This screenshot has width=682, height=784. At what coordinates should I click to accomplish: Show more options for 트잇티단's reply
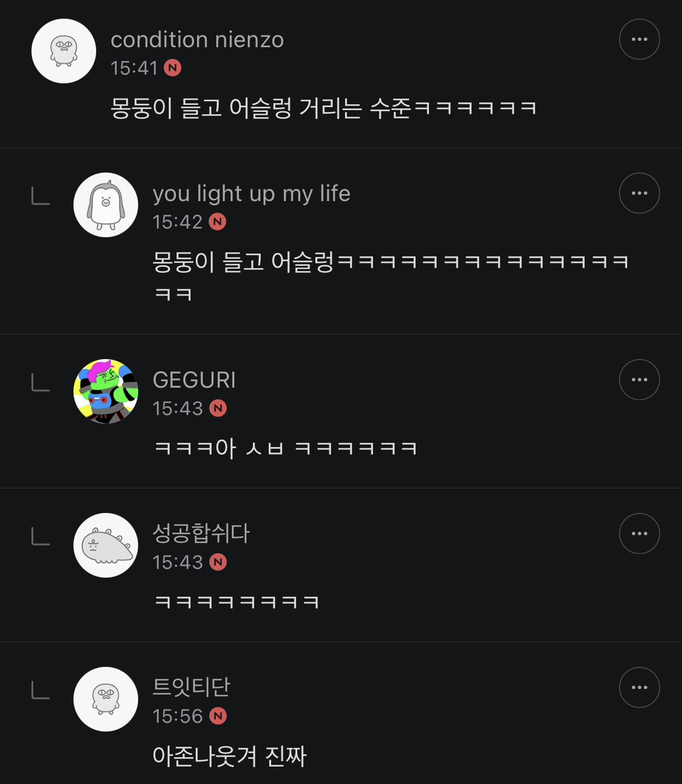point(639,687)
